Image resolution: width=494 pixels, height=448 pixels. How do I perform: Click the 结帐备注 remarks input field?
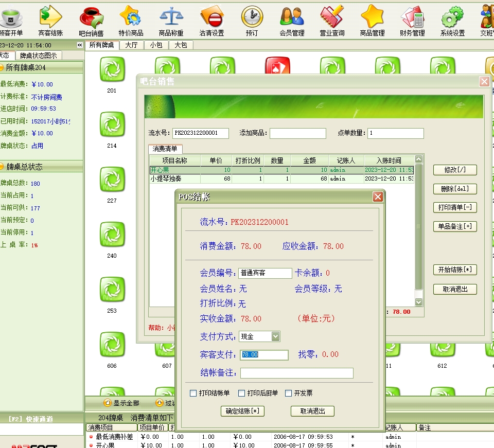click(x=296, y=373)
